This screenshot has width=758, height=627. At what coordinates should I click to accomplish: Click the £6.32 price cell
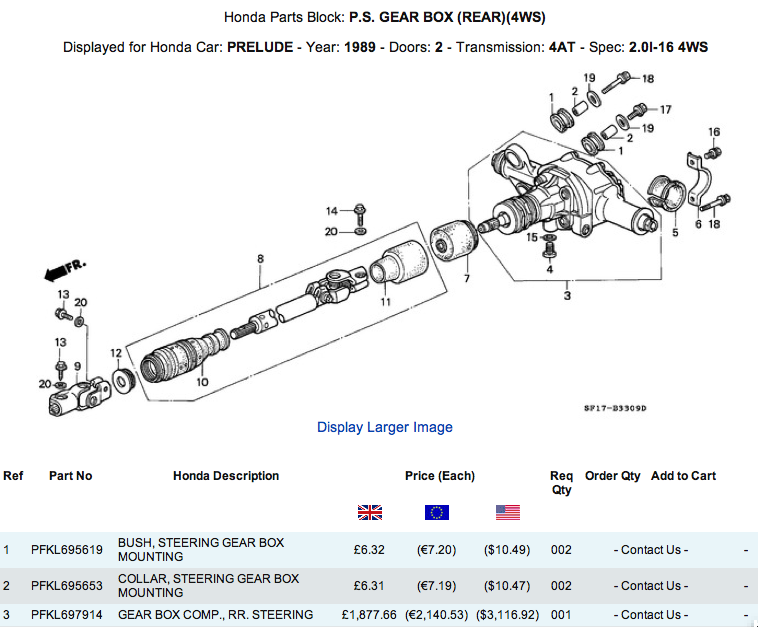point(369,550)
